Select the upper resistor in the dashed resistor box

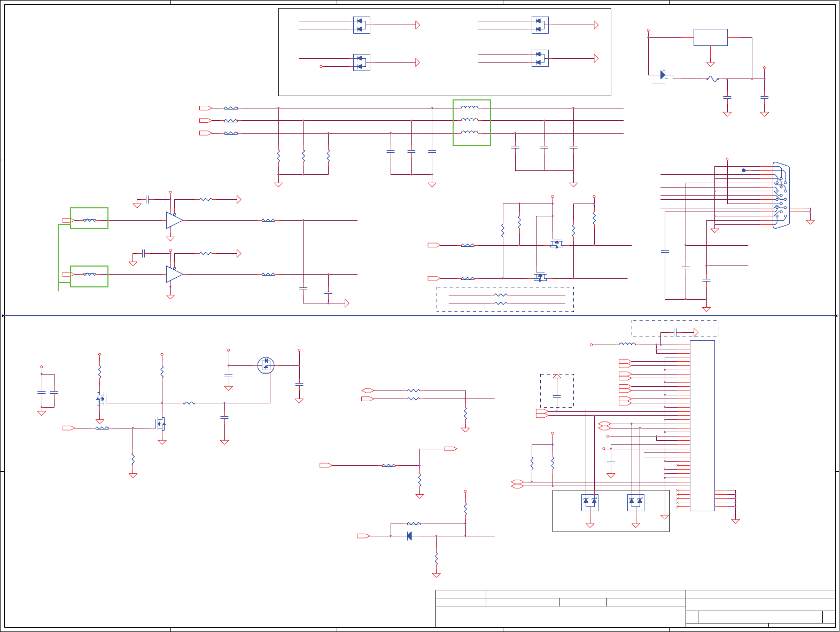point(501,295)
